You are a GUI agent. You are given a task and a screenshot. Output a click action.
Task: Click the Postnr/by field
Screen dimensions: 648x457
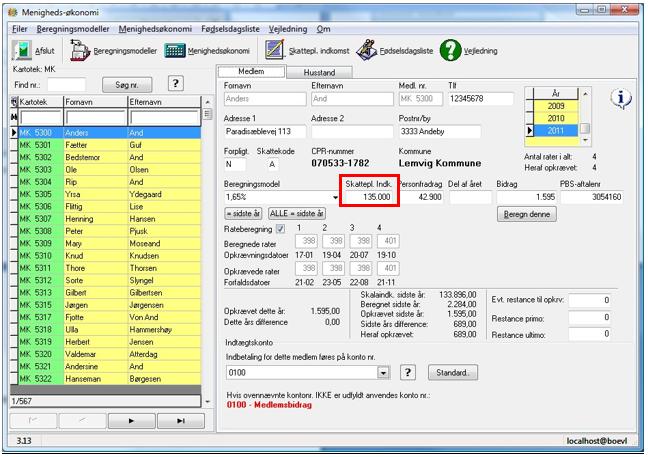click(439, 132)
